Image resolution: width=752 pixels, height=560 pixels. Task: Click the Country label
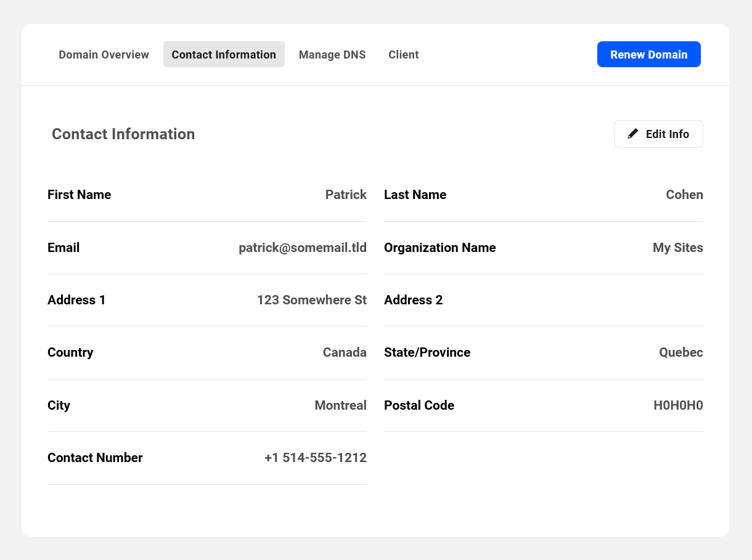pos(70,352)
